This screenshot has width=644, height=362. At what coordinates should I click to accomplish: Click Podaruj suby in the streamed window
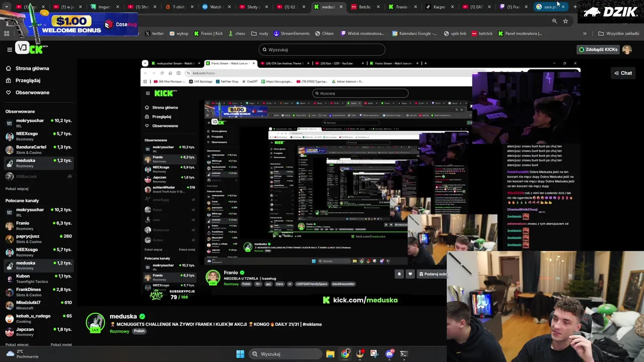(432, 274)
